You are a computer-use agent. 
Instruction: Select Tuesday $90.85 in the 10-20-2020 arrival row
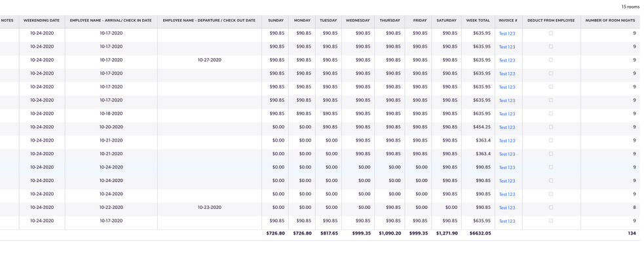tap(330, 127)
